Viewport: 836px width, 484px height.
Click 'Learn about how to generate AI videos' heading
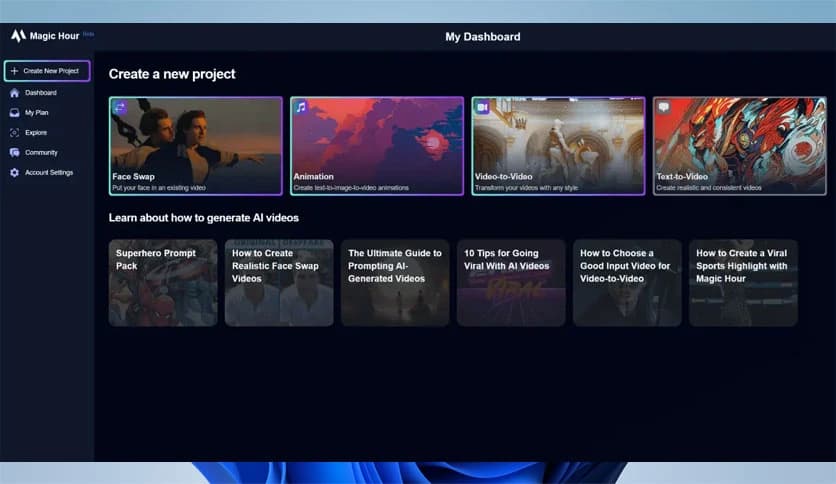204,217
